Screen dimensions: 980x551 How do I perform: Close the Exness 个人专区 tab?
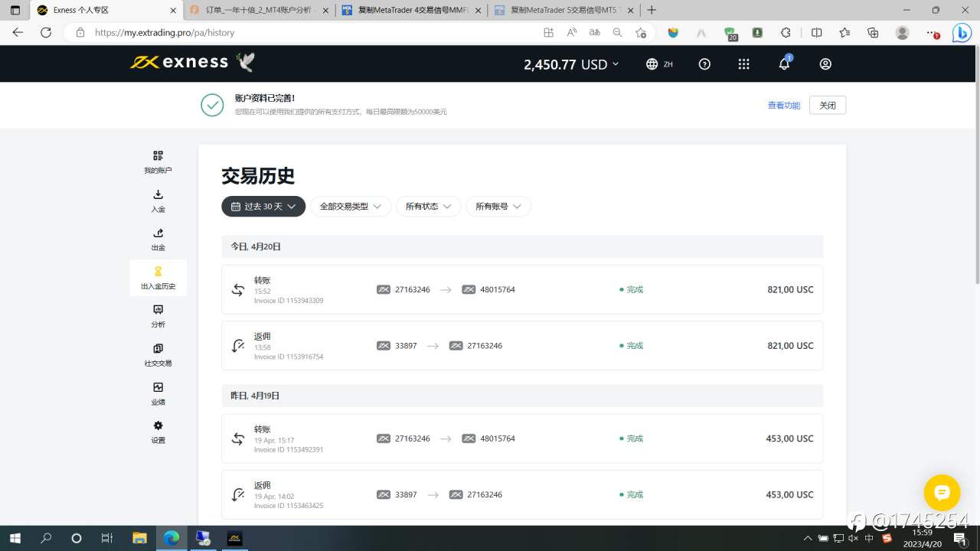[x=172, y=10]
